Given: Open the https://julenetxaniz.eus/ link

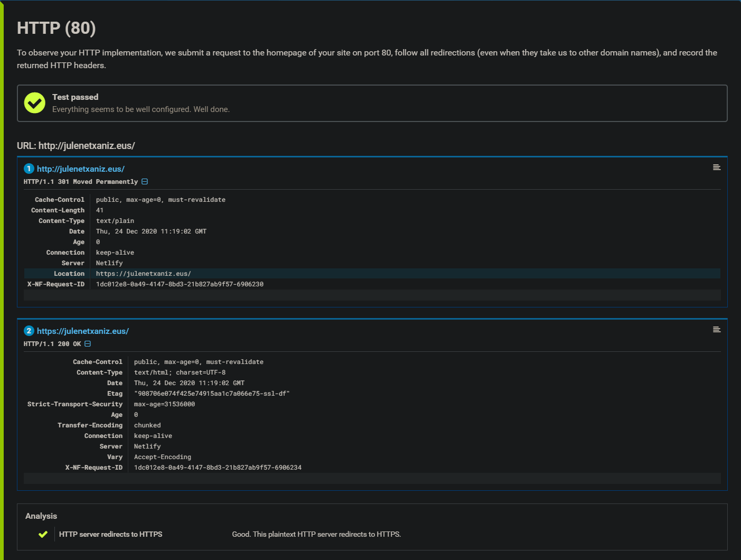Looking at the screenshot, I should [83, 331].
